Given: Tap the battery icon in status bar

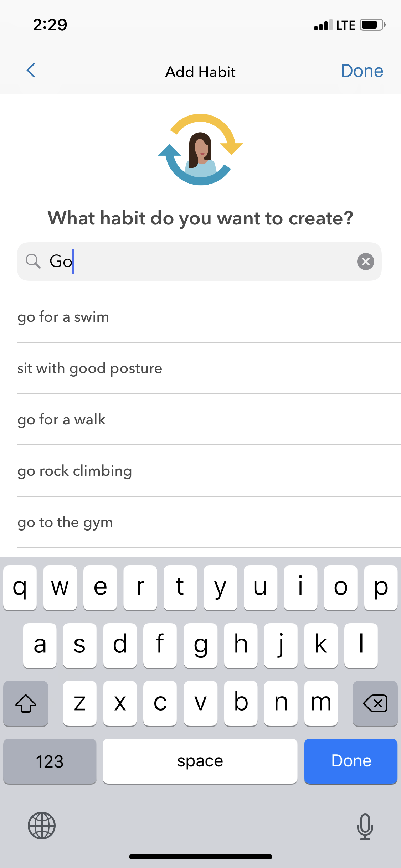Looking at the screenshot, I should click(x=373, y=25).
